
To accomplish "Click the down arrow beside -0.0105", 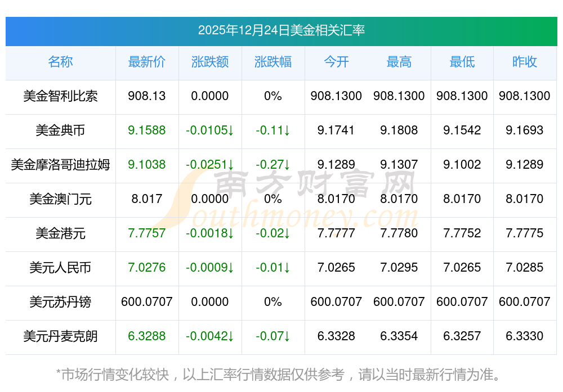I will [x=231, y=131].
